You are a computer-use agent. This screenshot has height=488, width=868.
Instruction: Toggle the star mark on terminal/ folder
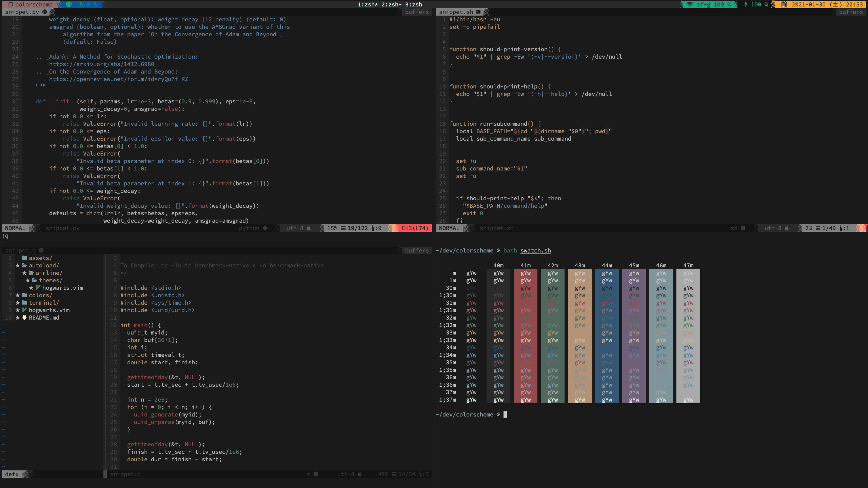18,303
